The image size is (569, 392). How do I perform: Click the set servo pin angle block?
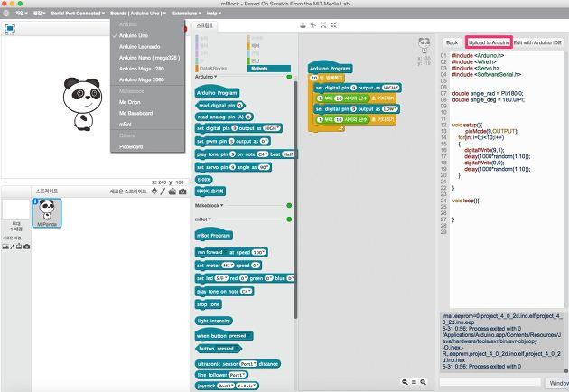(x=233, y=167)
